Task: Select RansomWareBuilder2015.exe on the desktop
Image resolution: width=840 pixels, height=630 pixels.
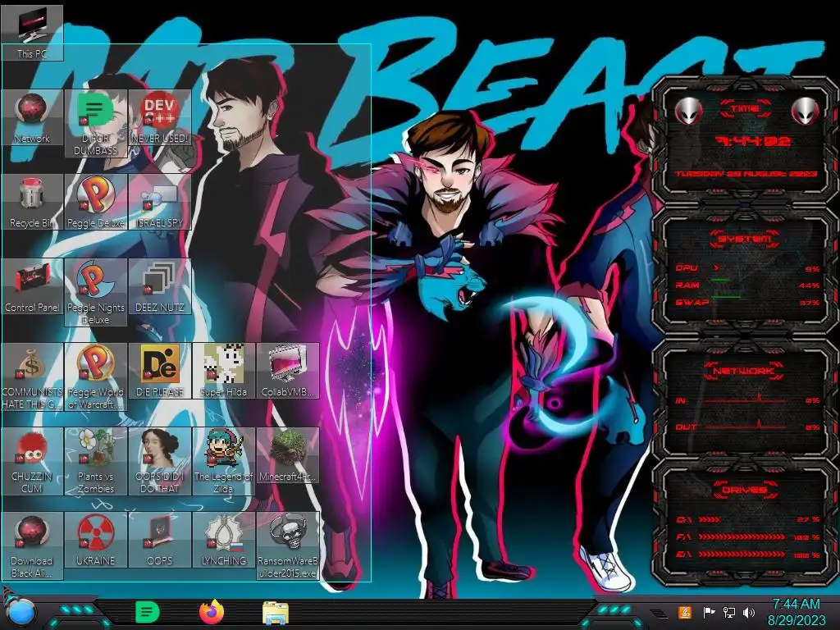Action: 288,546
